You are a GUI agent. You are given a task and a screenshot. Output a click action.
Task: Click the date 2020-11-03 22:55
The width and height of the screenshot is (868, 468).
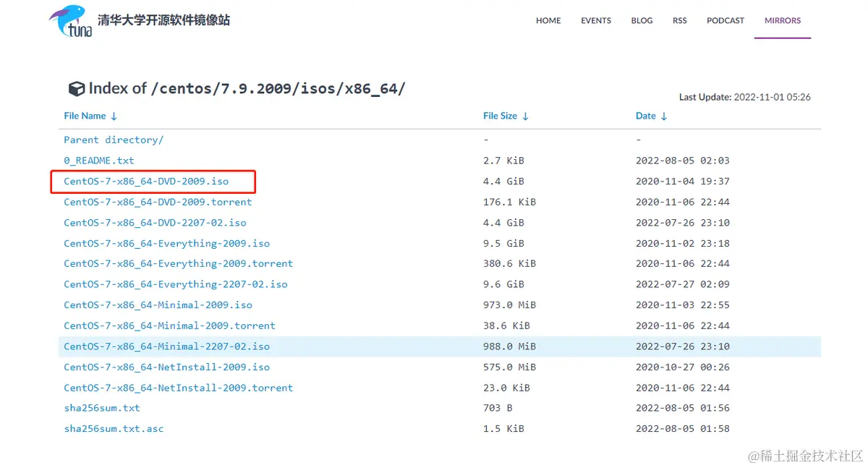[x=683, y=305]
